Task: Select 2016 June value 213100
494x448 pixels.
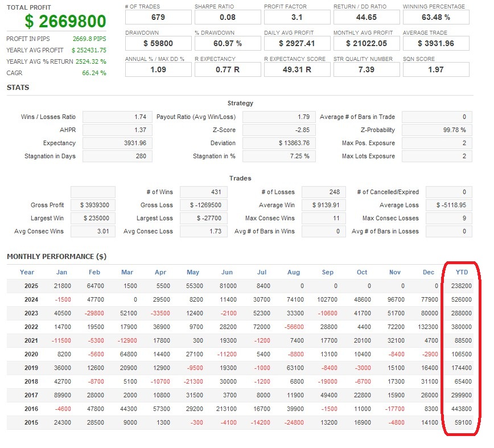Action: [x=226, y=409]
